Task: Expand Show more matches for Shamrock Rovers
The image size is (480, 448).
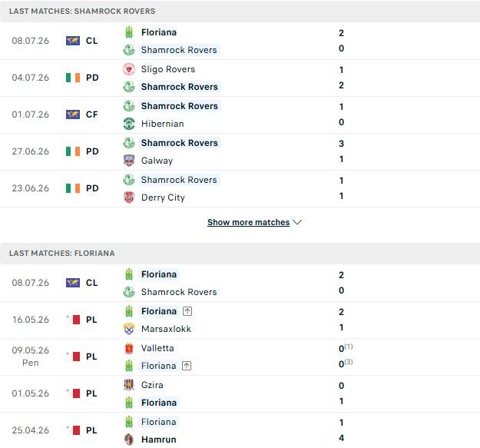Action: click(248, 222)
